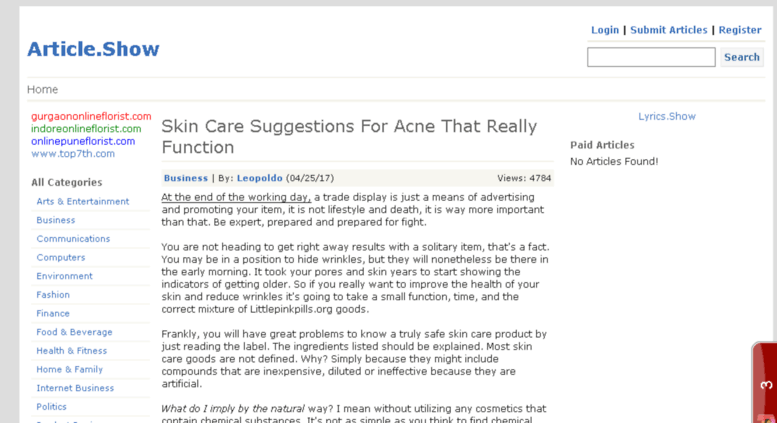Open the Health & Fitness category

(72, 351)
